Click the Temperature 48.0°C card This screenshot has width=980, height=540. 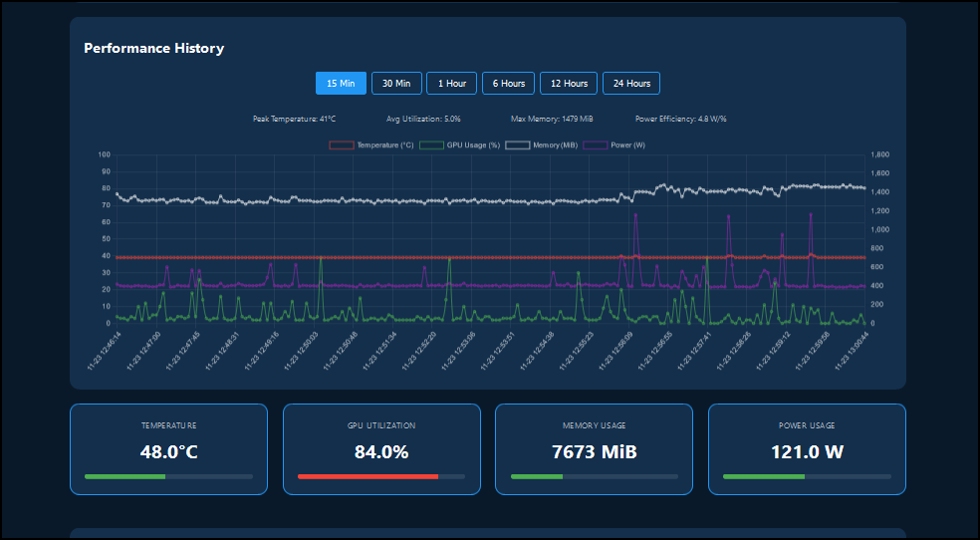168,448
